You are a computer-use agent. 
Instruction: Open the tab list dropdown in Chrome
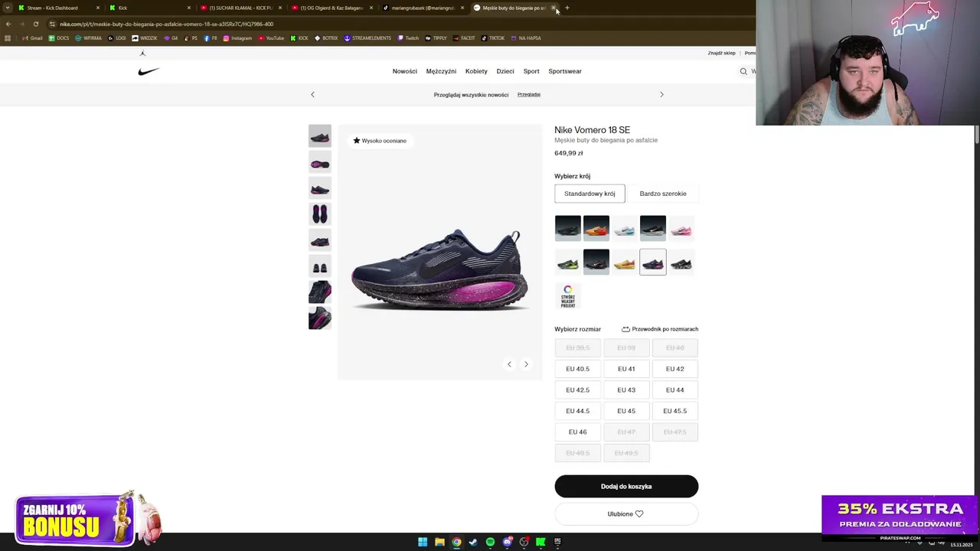coord(8,8)
